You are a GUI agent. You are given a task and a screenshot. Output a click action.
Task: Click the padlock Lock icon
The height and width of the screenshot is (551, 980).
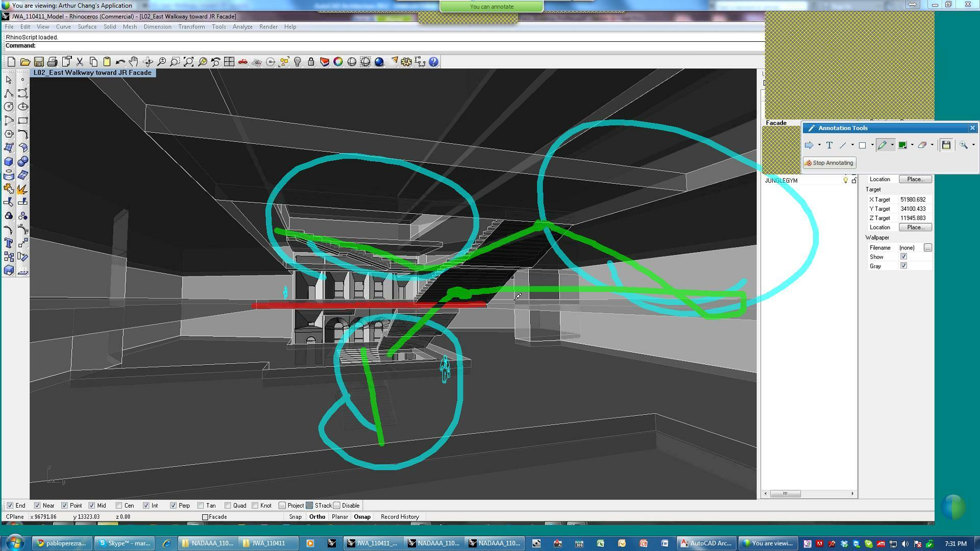(x=311, y=62)
